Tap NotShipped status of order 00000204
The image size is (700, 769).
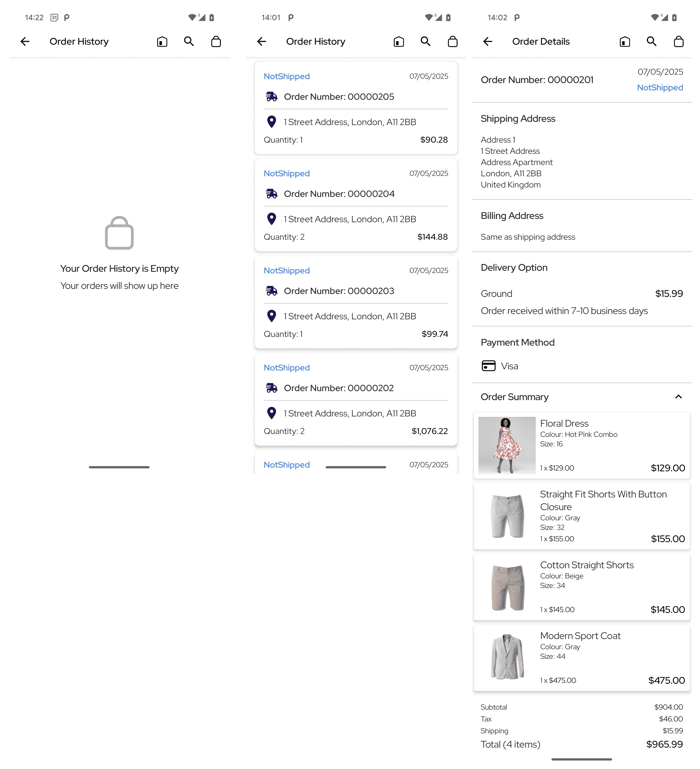287,174
